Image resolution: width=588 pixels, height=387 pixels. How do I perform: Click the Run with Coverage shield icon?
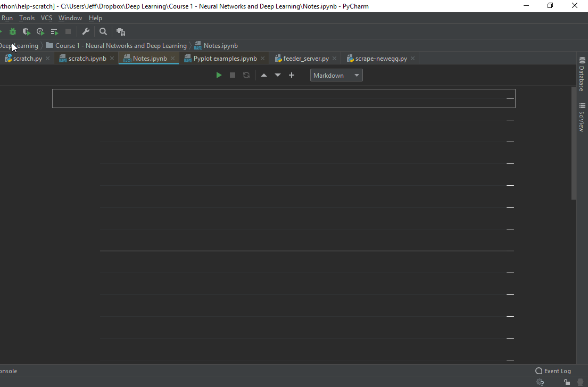[x=26, y=32]
